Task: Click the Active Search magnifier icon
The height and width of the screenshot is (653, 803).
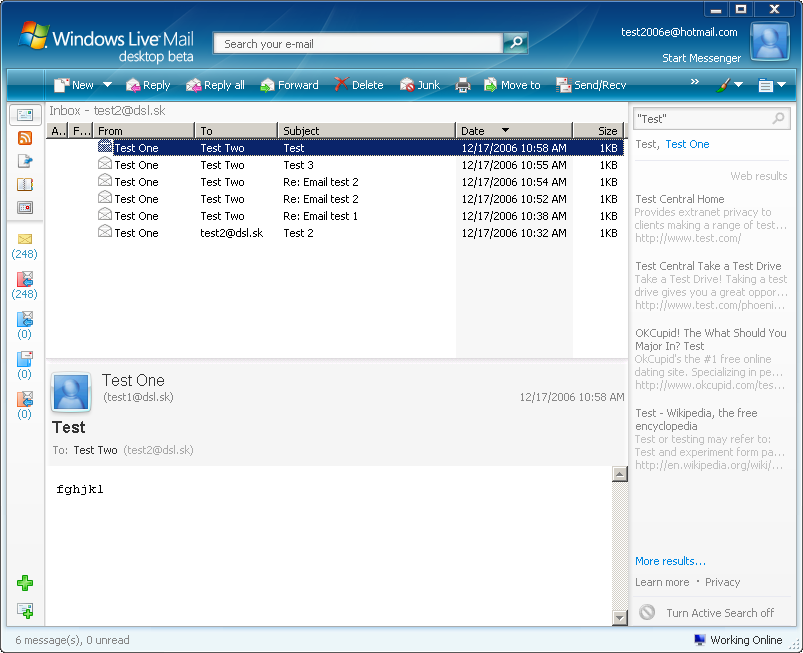Action: (778, 118)
